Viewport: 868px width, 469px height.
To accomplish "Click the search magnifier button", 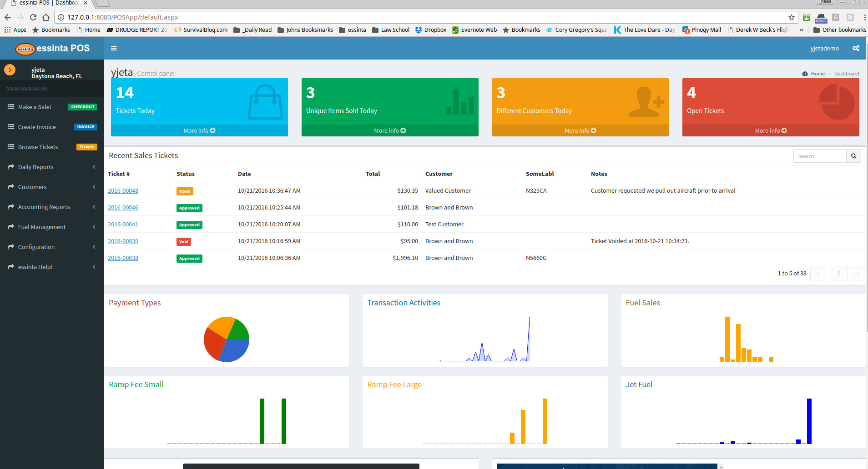I will pyautogui.click(x=853, y=156).
